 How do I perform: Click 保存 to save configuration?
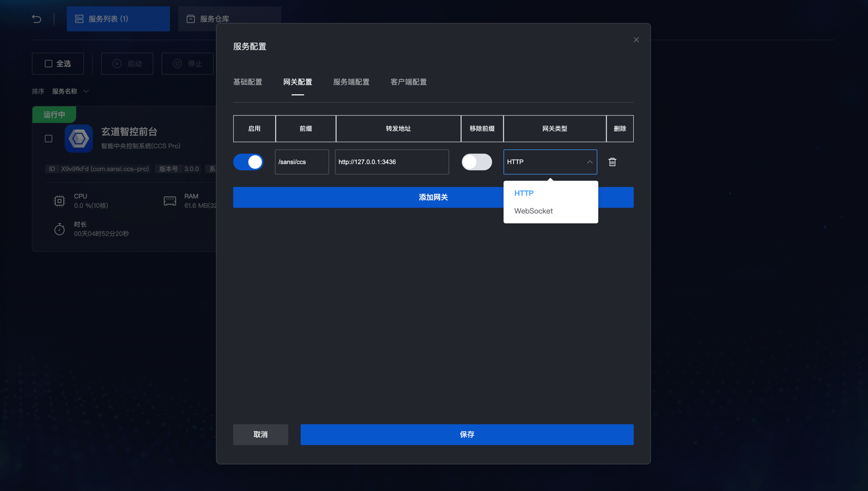point(467,434)
